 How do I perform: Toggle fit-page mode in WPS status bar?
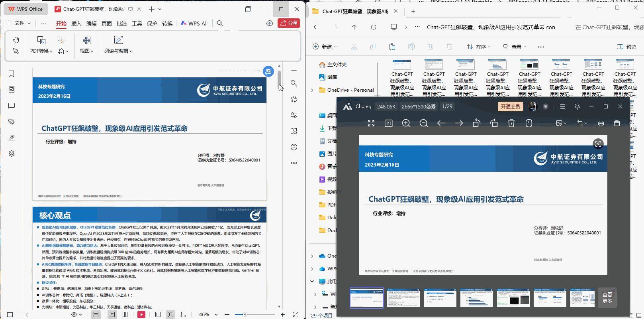point(170,315)
